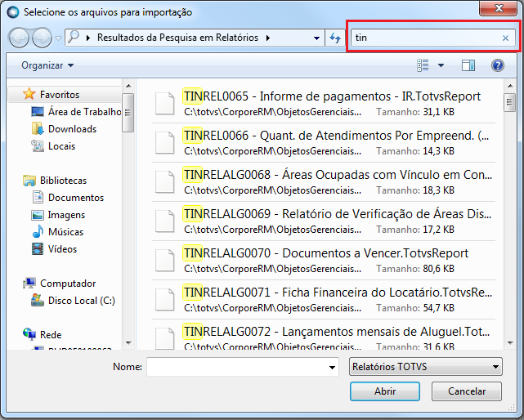The image size is (524, 420).
Task: Select TINRELALG0068 - Áreas Ocupadas file
Action: click(x=324, y=182)
